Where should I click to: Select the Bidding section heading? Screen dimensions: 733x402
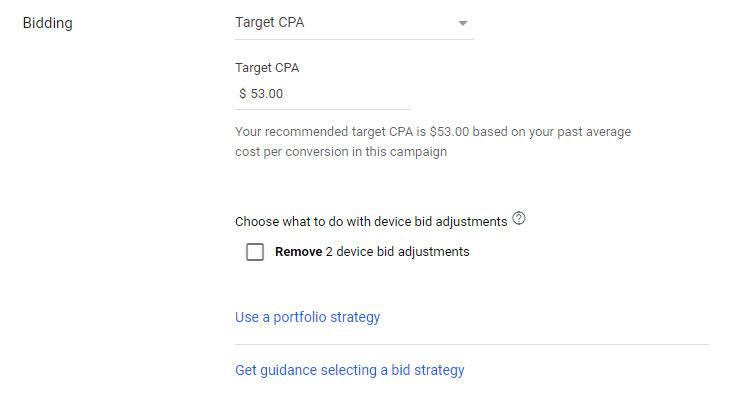pyautogui.click(x=48, y=23)
